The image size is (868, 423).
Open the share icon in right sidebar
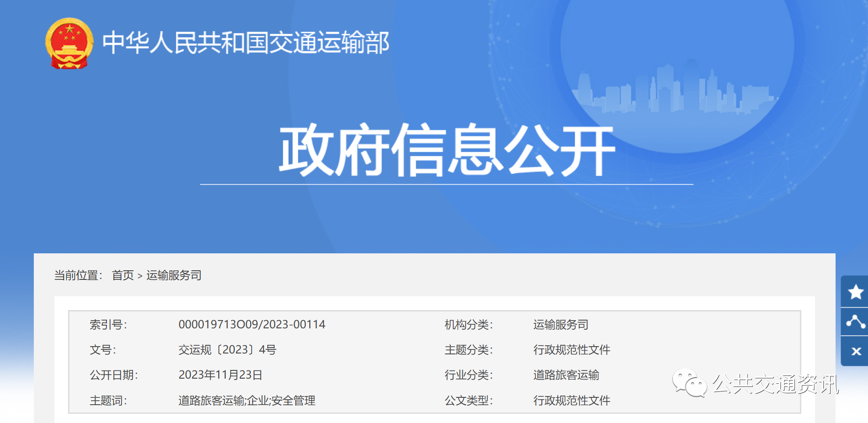(855, 322)
